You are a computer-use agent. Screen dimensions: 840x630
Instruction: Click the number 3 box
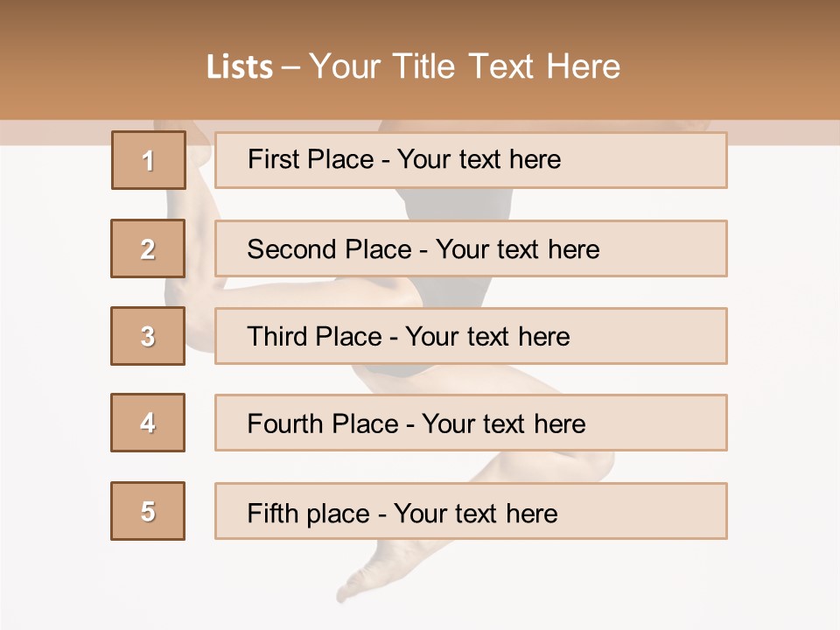coord(148,336)
